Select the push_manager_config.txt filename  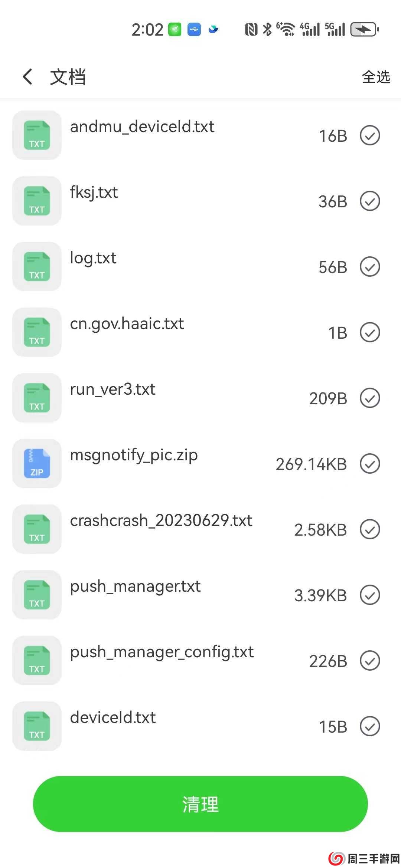point(162,652)
